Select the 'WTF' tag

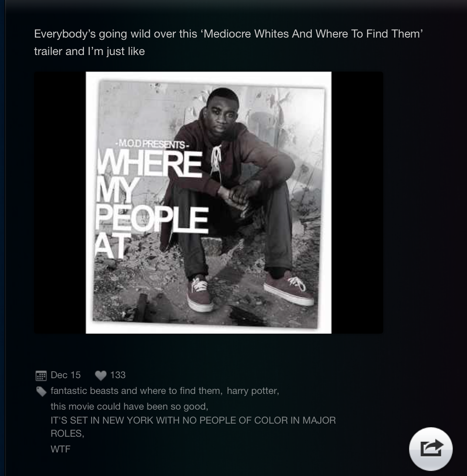pyautogui.click(x=60, y=448)
